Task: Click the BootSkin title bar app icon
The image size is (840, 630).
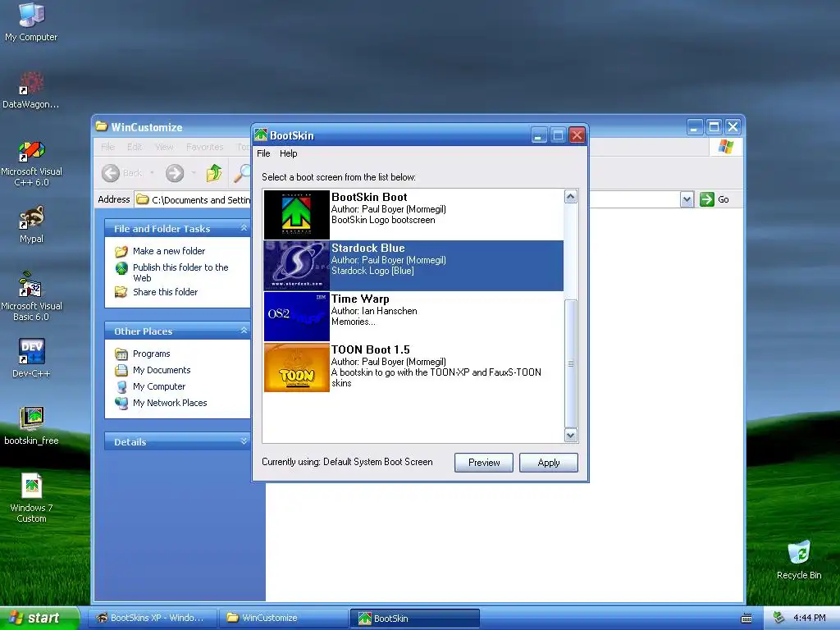Action: click(x=261, y=135)
